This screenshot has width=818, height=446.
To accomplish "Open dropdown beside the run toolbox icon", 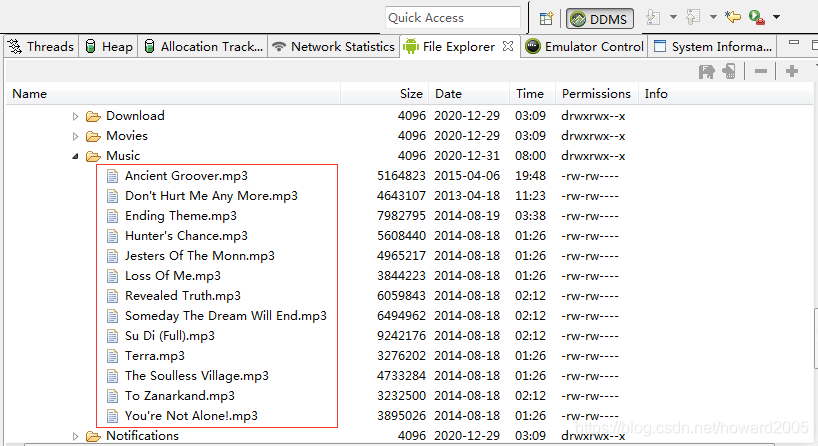I will tap(776, 17).
